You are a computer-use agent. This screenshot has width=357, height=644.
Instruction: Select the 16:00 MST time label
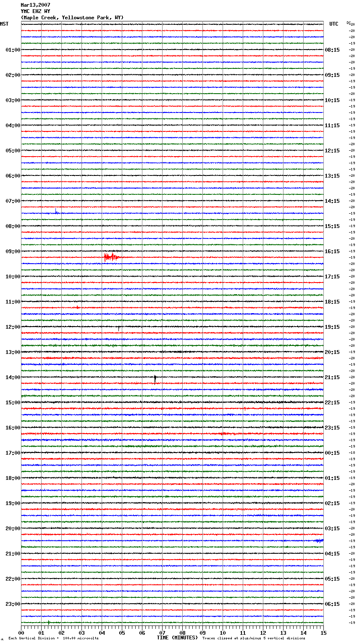(13, 428)
